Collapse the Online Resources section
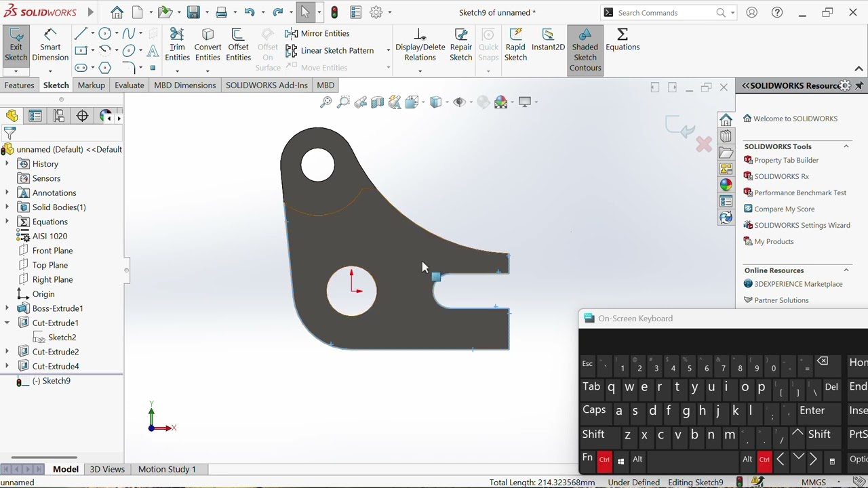 (x=846, y=270)
